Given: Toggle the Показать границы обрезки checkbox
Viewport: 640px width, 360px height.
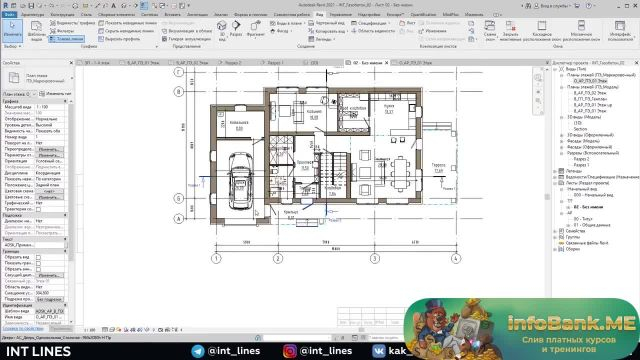Looking at the screenshot, I should point(38,263).
